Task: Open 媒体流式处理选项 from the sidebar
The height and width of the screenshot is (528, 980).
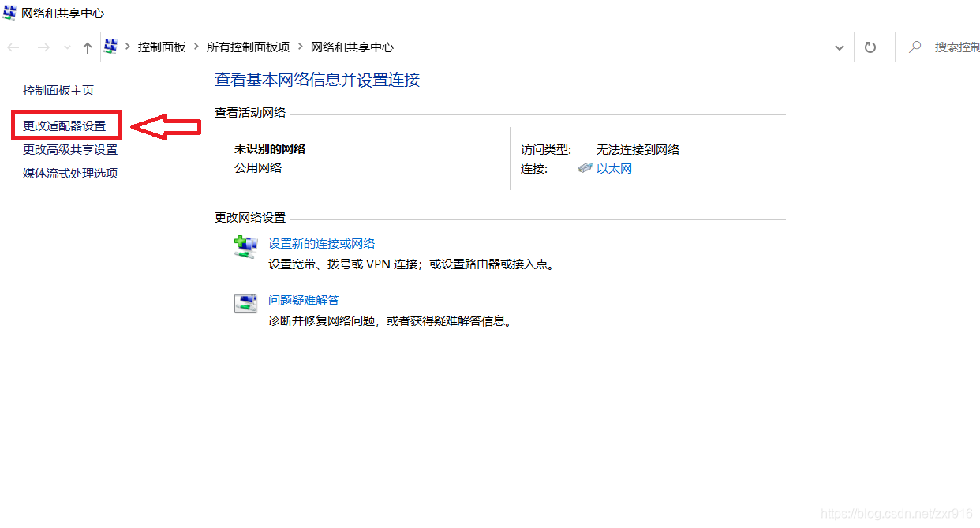Action: pyautogui.click(x=69, y=173)
